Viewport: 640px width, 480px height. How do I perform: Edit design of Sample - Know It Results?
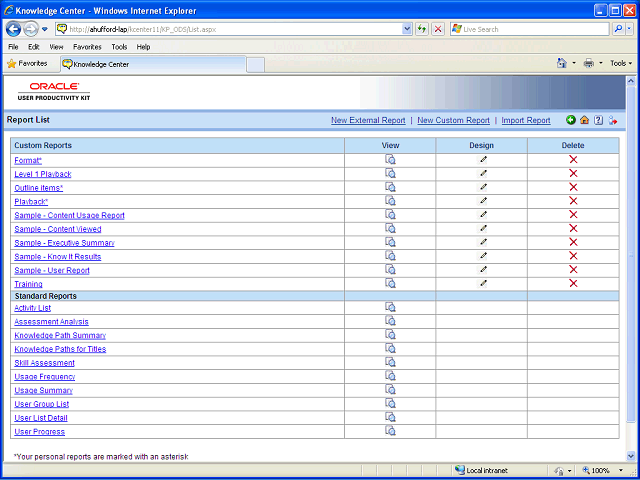pyautogui.click(x=483, y=256)
